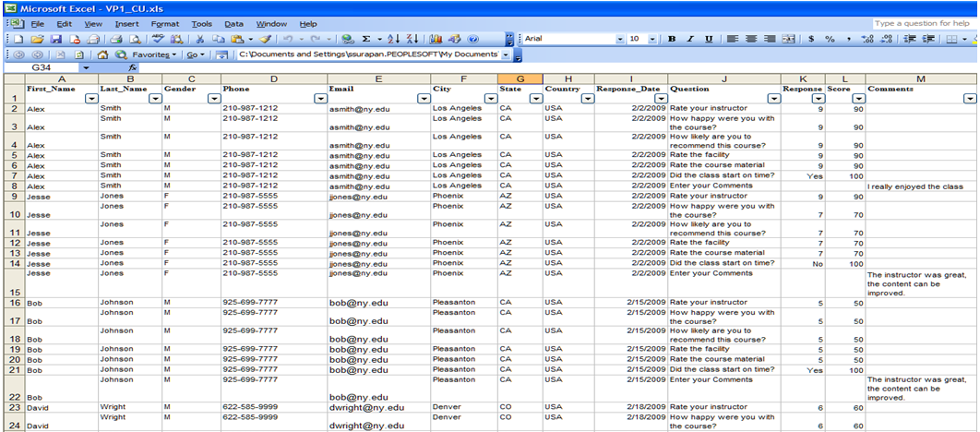Viewport: 980px width, 432px height.
Task: Select row 15 header
Action: (15, 283)
